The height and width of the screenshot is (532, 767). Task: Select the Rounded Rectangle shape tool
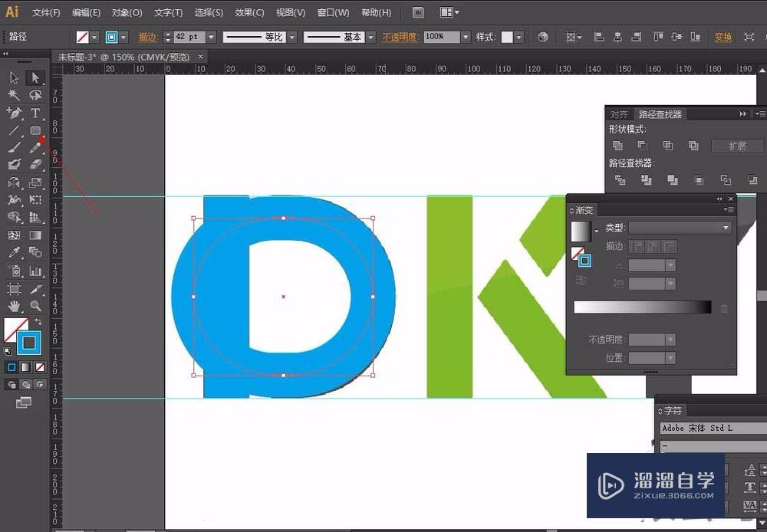[x=35, y=130]
